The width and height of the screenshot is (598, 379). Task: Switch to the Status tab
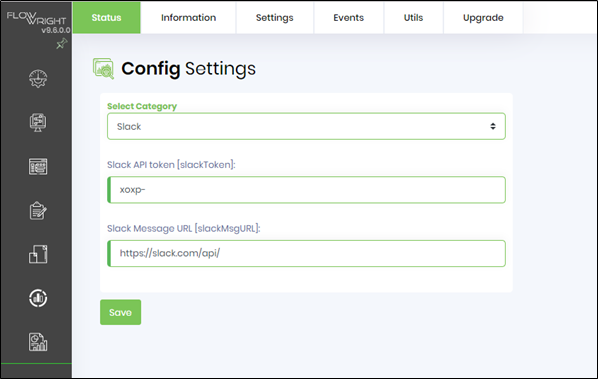[x=106, y=18]
